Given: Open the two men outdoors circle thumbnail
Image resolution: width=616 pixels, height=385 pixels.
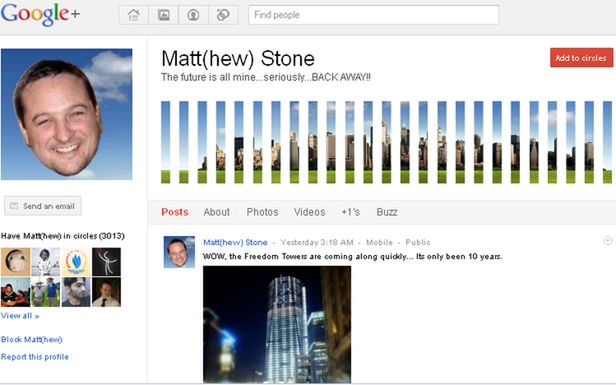Looking at the screenshot, I should pos(46,292).
